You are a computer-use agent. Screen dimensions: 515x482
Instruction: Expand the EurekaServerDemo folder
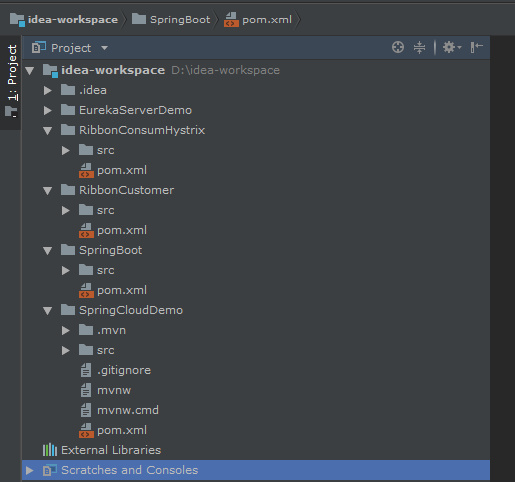[48, 110]
